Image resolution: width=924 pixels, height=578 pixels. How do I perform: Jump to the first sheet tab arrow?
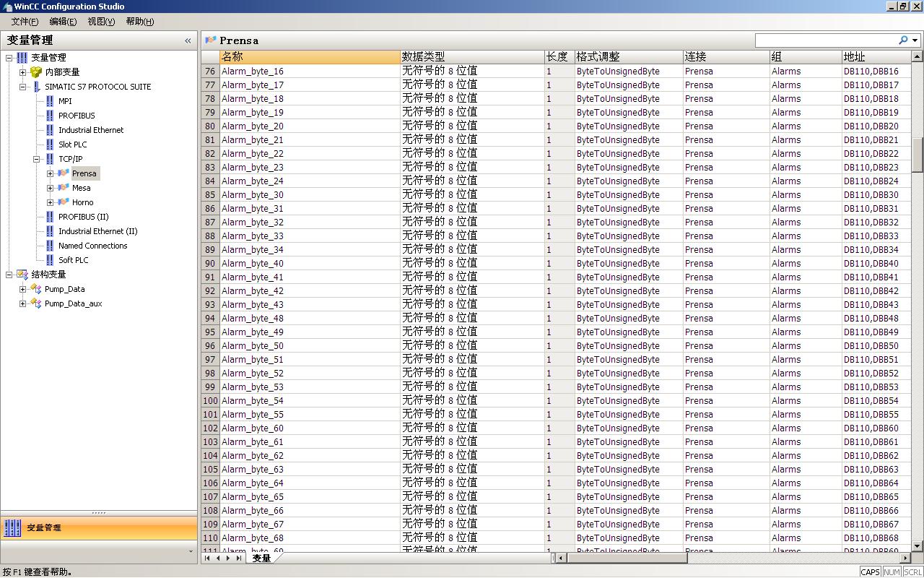click(x=207, y=558)
